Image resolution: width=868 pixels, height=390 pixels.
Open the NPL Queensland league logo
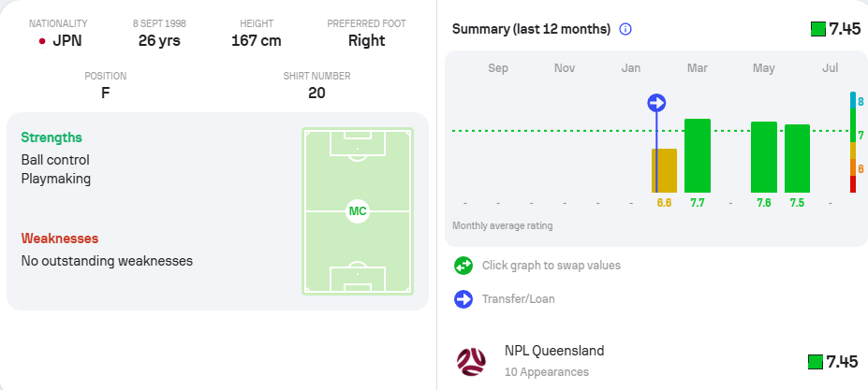[x=471, y=361]
